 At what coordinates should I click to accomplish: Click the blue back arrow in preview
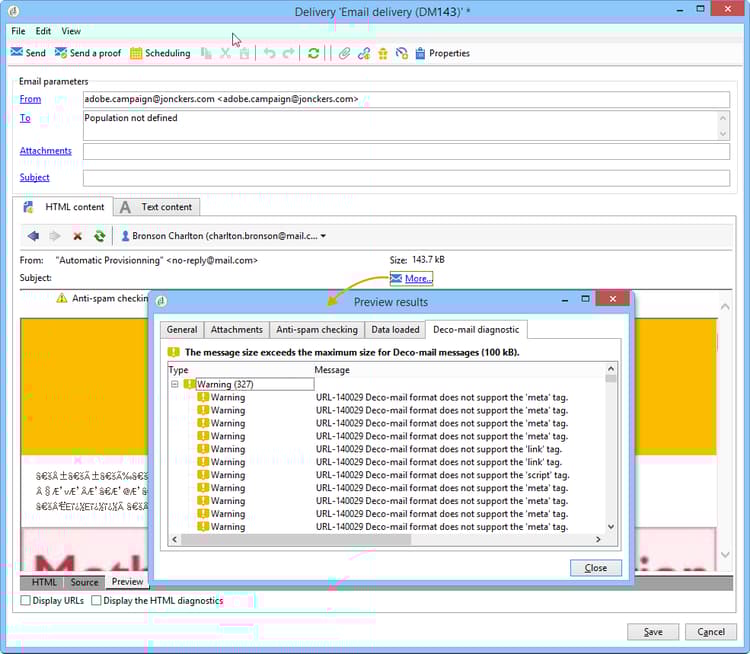33,236
